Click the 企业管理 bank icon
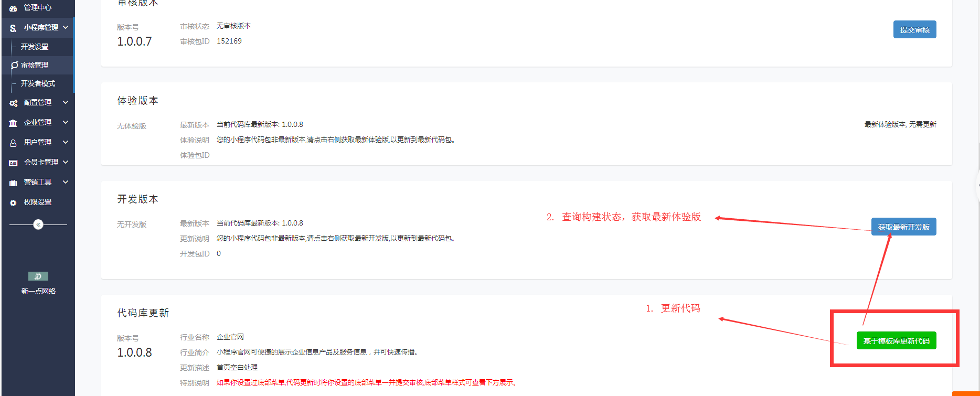The height and width of the screenshot is (396, 980). (x=13, y=123)
